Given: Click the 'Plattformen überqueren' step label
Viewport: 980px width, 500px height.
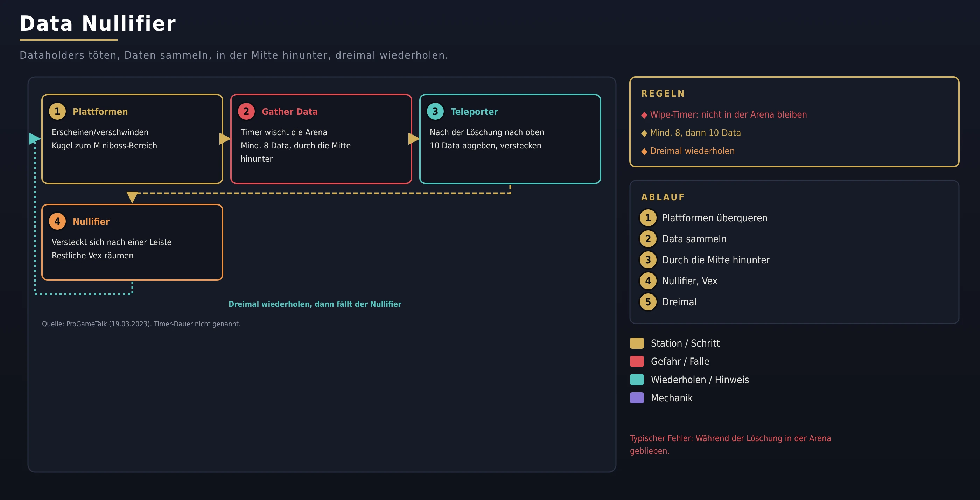Looking at the screenshot, I should coord(714,218).
